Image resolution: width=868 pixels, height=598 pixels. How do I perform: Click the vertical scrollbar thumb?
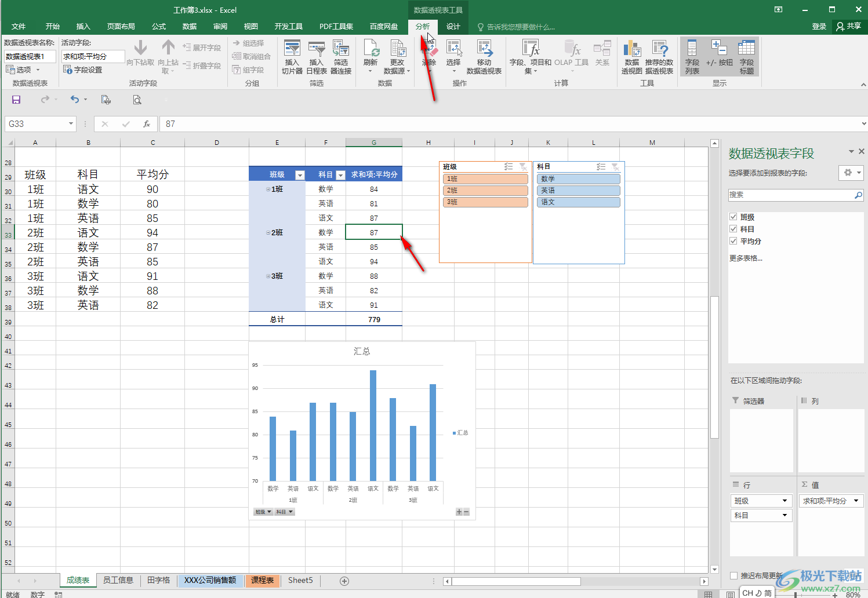(x=714, y=367)
